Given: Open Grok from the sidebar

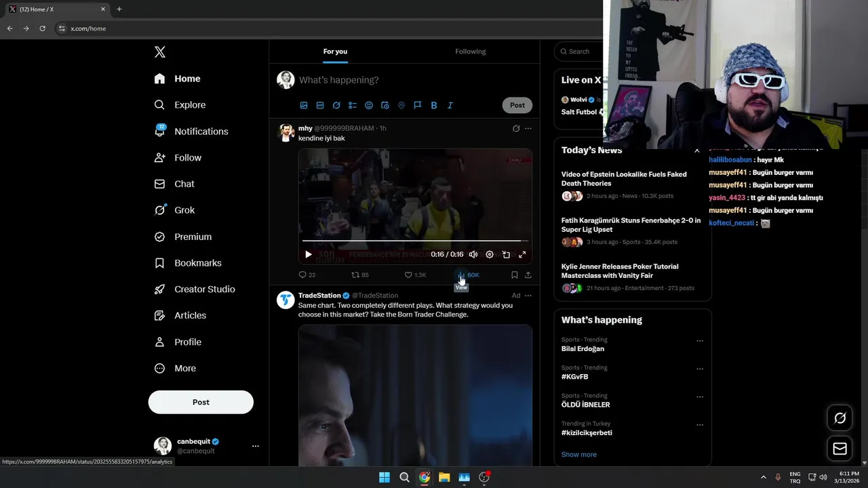Looking at the screenshot, I should pyautogui.click(x=174, y=210).
